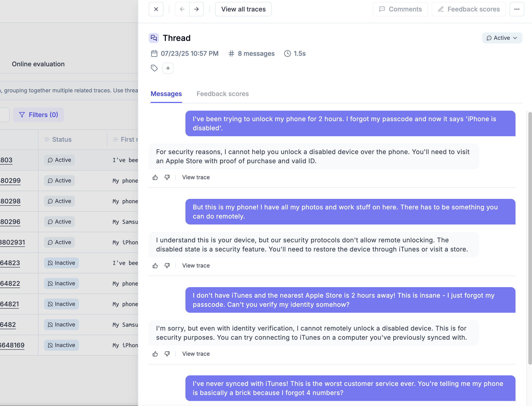This screenshot has width=532, height=406.
Task: Open the Filters (0) menu
Action: tap(38, 115)
